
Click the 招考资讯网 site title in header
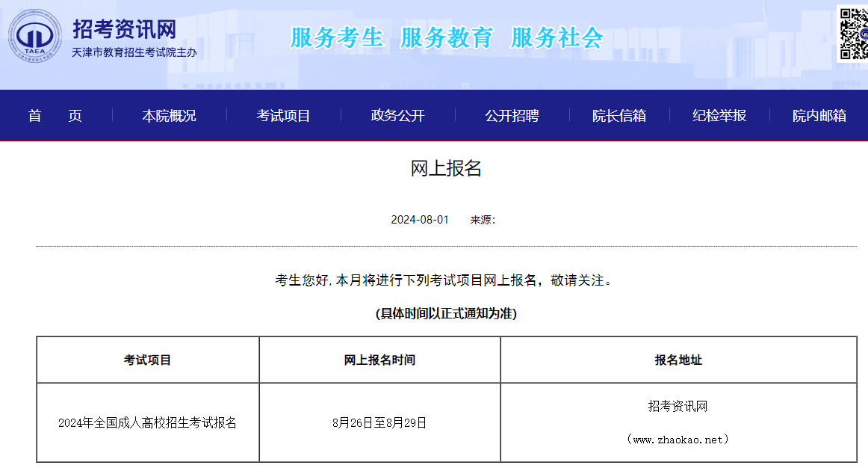[124, 29]
